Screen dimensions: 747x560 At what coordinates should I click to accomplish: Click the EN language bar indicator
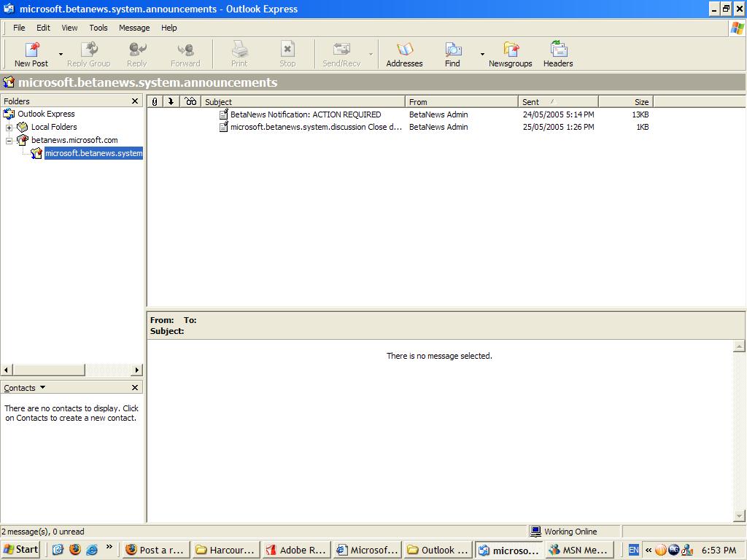(x=634, y=550)
